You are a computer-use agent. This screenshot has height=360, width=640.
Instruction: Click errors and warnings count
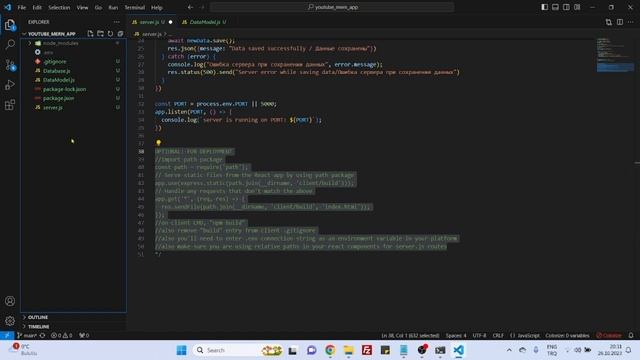point(61,336)
